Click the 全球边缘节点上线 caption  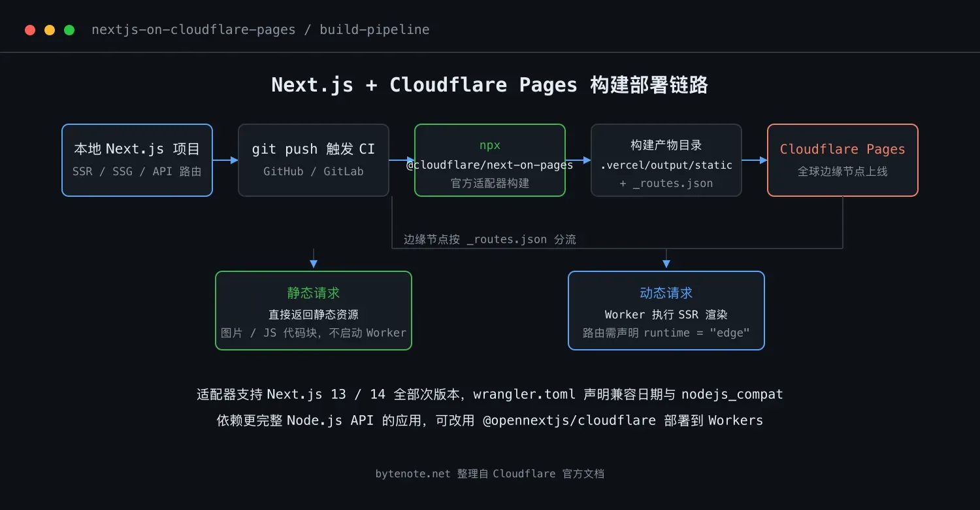point(843,172)
